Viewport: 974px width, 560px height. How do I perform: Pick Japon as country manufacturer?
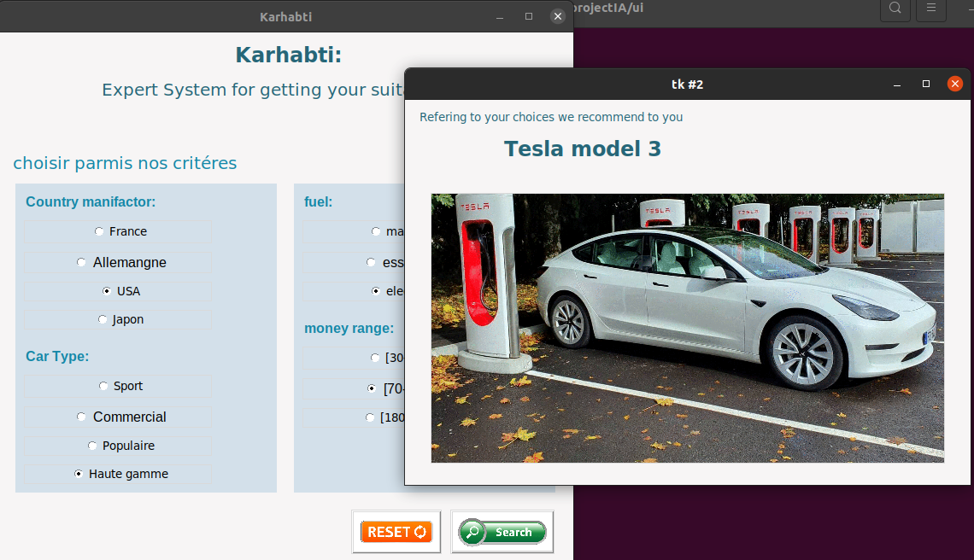point(118,319)
